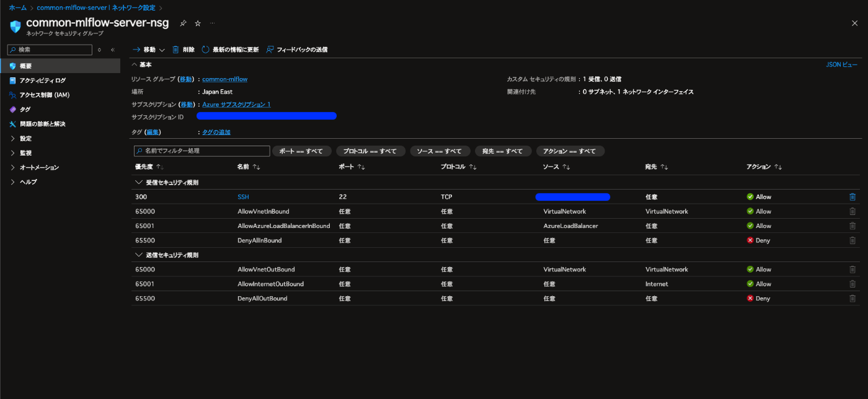Click 編集 link next to タグ

[153, 132]
